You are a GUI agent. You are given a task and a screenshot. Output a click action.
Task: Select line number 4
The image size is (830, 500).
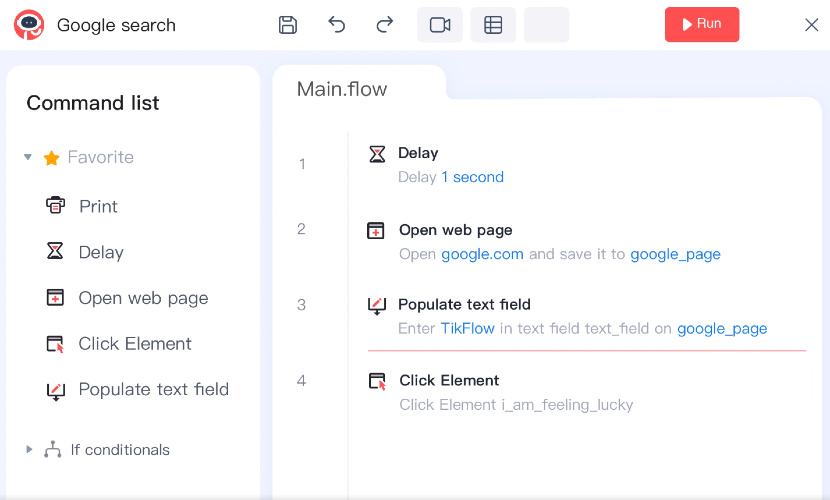point(301,380)
